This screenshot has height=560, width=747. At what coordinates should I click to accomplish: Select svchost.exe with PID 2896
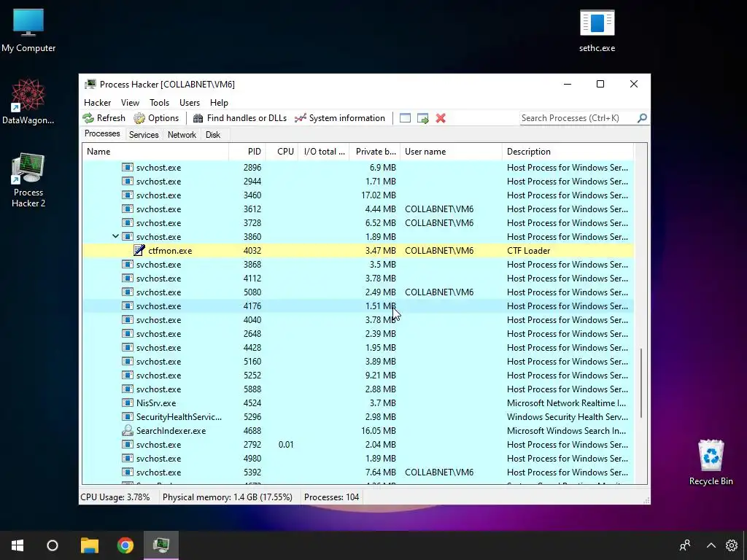pos(357,168)
